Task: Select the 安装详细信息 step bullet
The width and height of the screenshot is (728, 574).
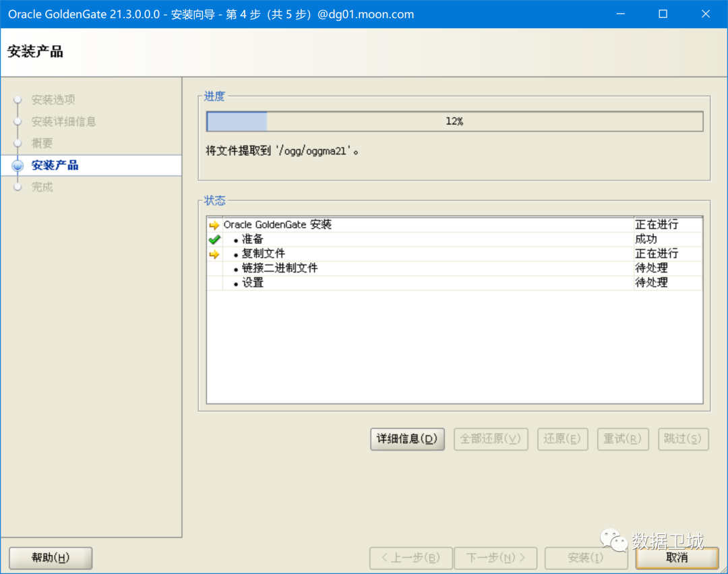Action: coord(18,121)
